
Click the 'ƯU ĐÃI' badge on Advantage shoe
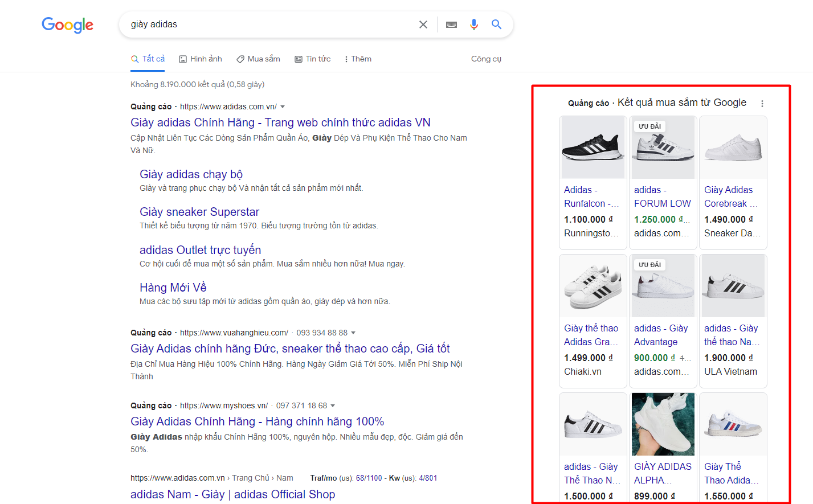650,265
